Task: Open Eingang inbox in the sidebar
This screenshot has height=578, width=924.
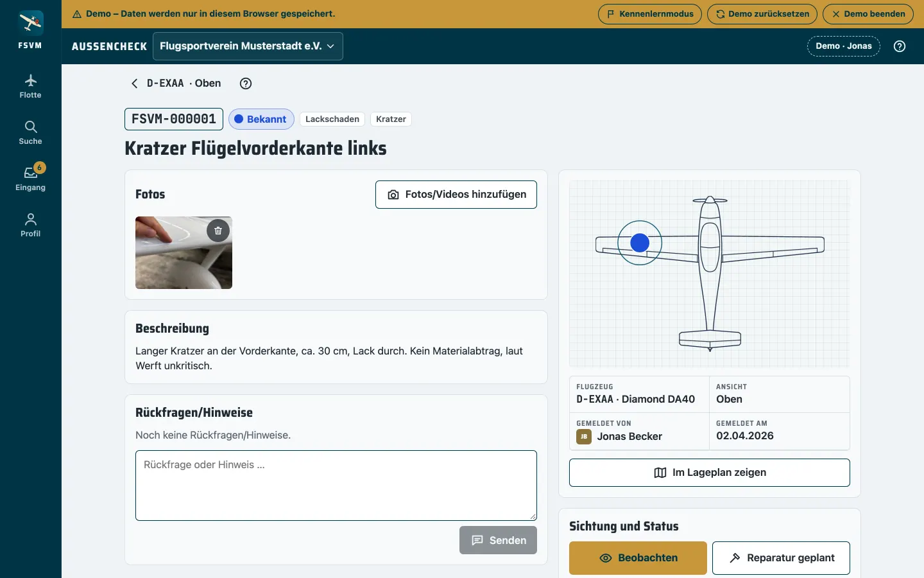Action: tap(30, 179)
